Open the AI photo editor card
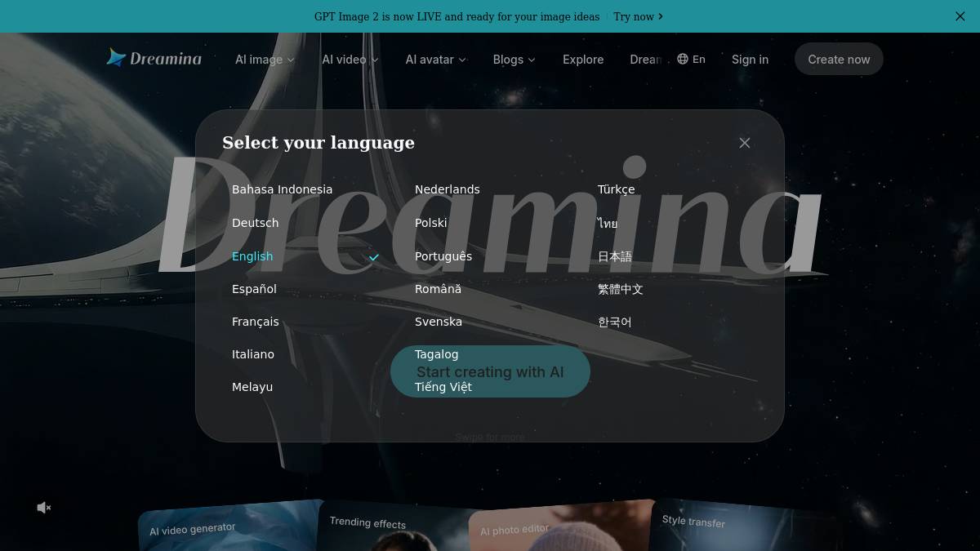The image size is (980, 551). [562, 528]
